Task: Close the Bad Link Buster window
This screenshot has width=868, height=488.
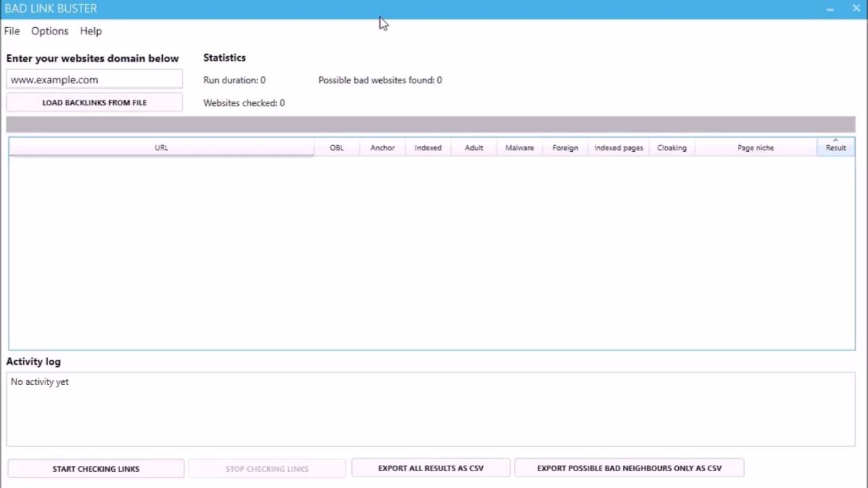Action: 856,9
